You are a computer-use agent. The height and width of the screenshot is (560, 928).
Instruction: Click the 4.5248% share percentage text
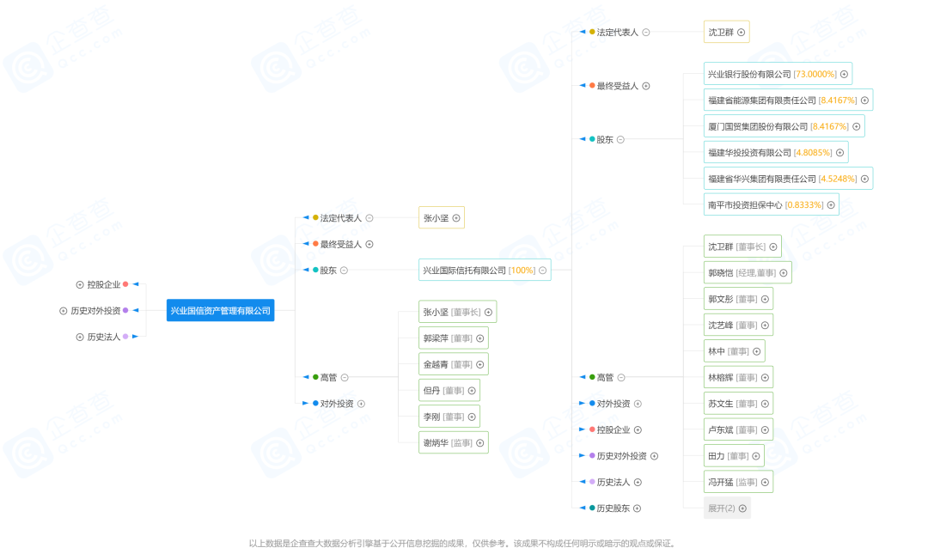[838, 179]
